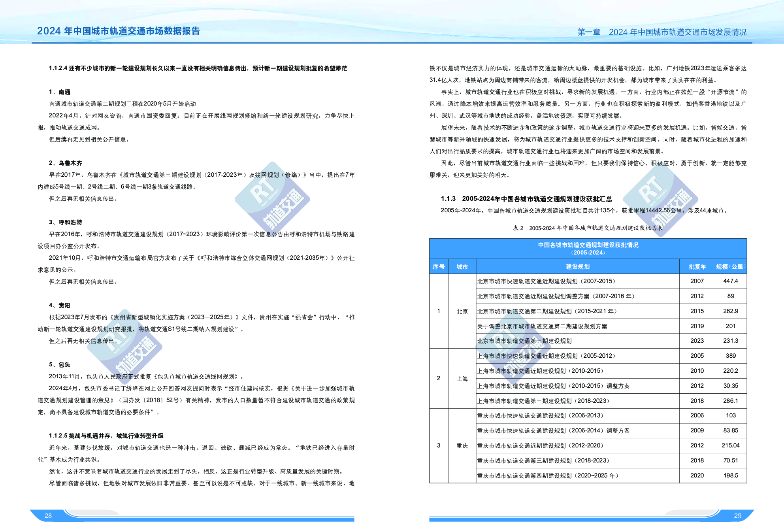Screen dimensions: 784x532
Task: Click scale value '286.1'
Action: tap(731, 401)
